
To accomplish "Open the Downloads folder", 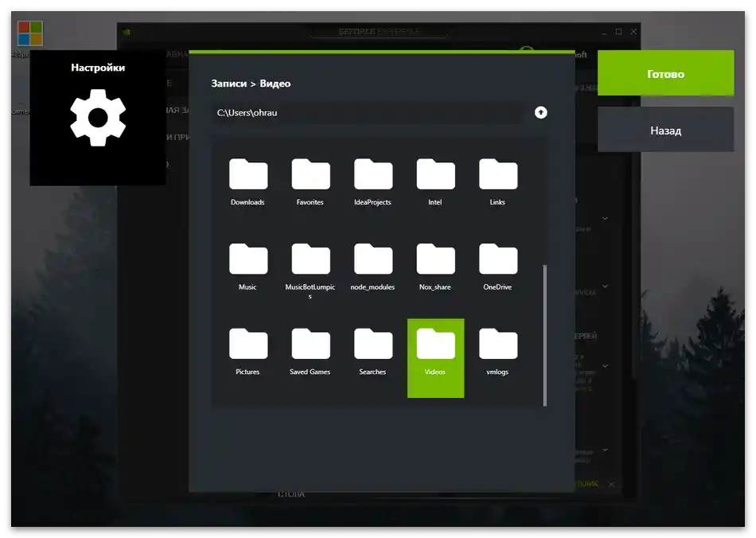I will (247, 182).
